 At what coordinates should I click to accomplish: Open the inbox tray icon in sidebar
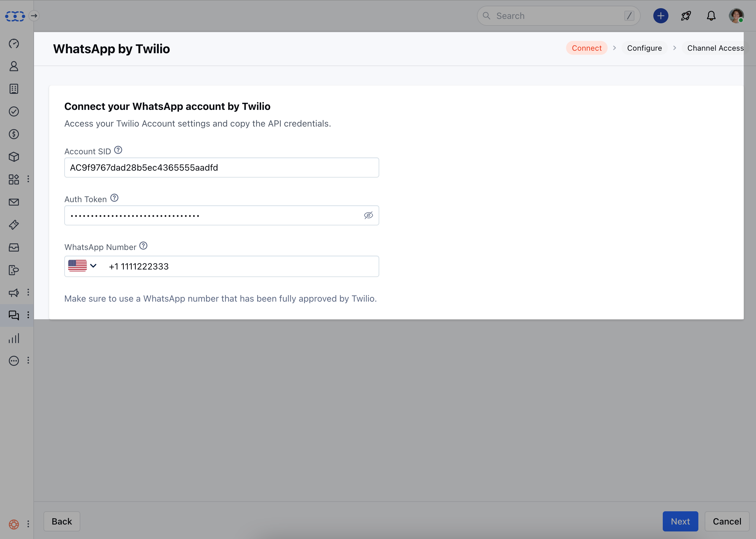tap(14, 247)
